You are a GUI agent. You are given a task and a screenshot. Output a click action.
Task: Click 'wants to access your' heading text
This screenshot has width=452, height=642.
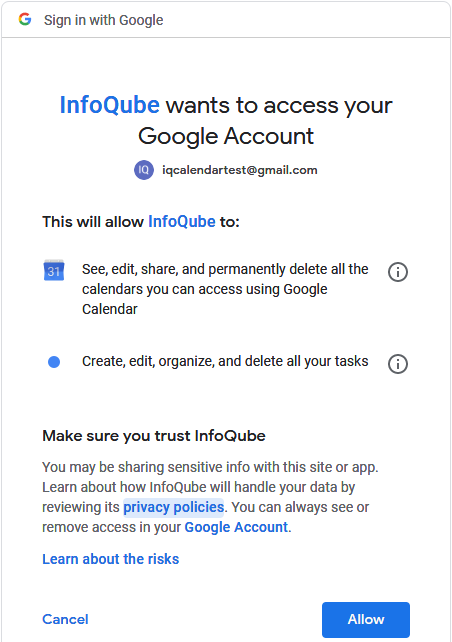tap(279, 106)
